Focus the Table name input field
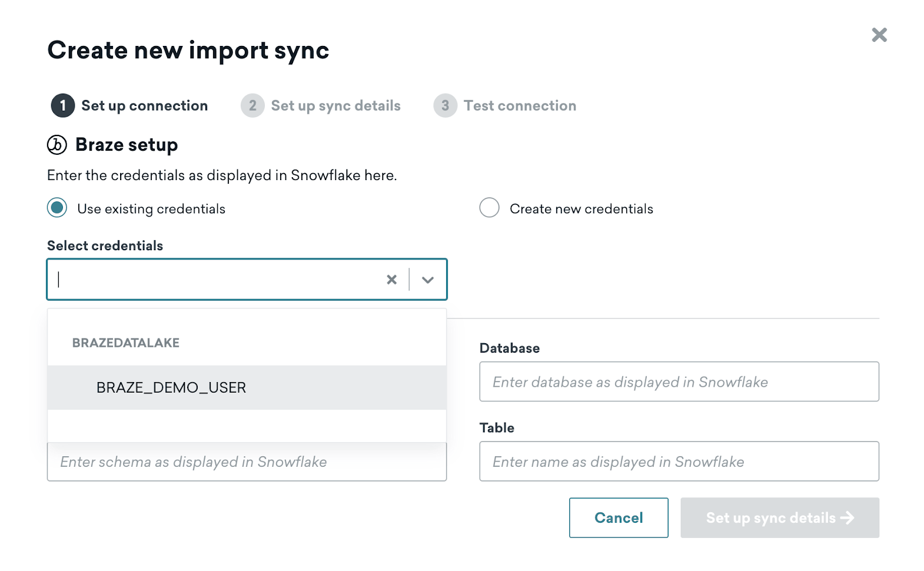 pos(679,462)
